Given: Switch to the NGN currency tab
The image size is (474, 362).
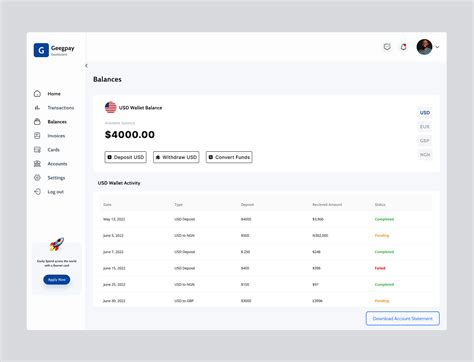Looking at the screenshot, I should coord(425,155).
